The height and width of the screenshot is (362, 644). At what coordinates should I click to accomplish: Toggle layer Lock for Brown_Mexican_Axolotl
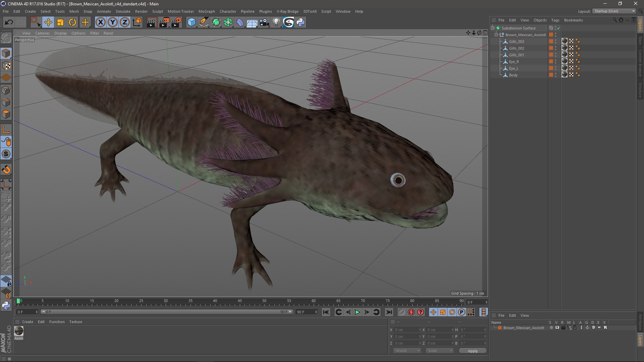[575, 328]
